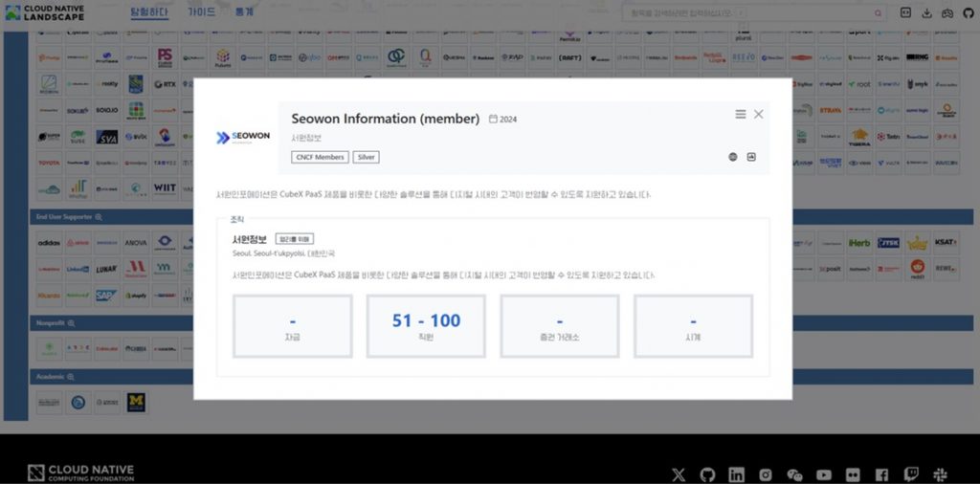Open the hamburger menu in the dialog header

741,114
